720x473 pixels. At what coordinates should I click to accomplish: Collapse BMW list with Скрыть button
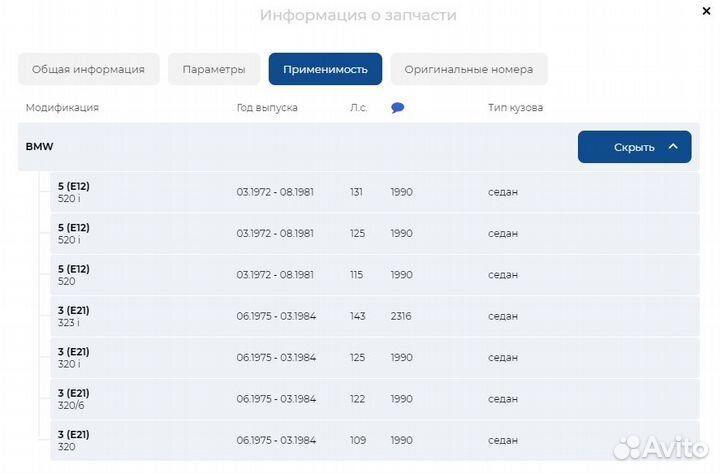tap(634, 147)
